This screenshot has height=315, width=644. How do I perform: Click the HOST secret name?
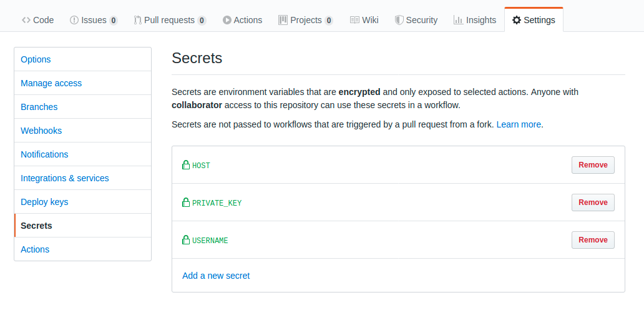[x=201, y=166]
